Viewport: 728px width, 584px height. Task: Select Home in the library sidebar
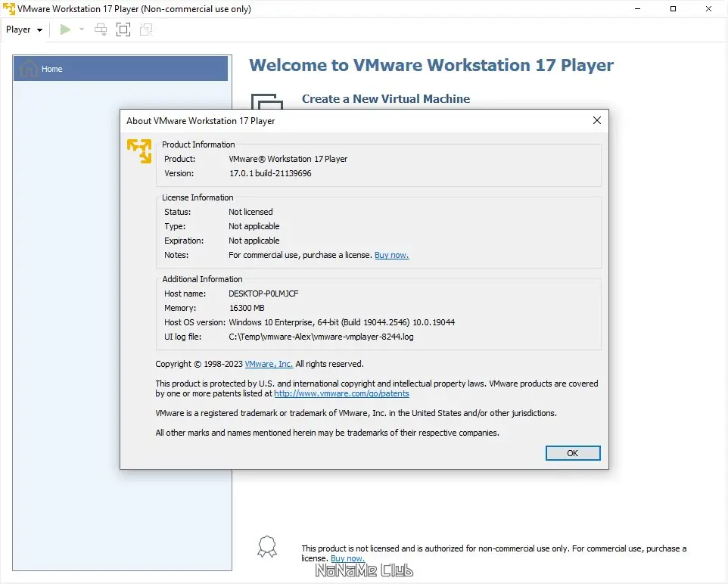pyautogui.click(x=121, y=69)
